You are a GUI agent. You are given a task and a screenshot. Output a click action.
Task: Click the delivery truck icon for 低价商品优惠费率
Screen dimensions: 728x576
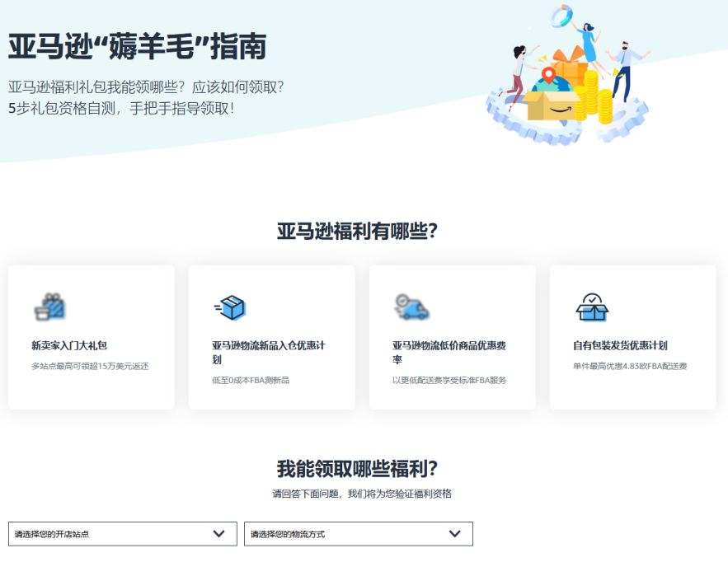point(411,307)
